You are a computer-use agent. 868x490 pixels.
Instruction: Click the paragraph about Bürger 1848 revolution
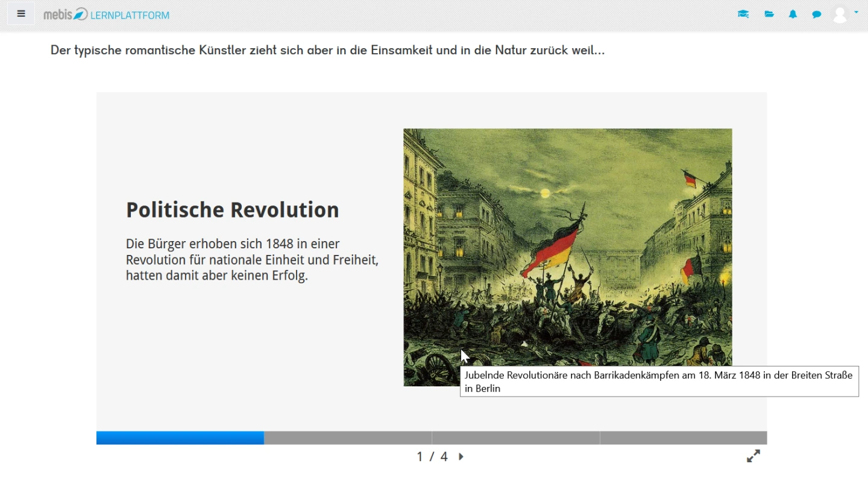(252, 260)
